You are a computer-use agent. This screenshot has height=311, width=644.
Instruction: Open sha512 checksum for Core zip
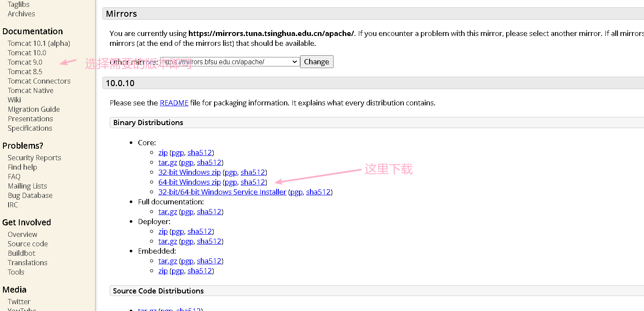(x=200, y=153)
